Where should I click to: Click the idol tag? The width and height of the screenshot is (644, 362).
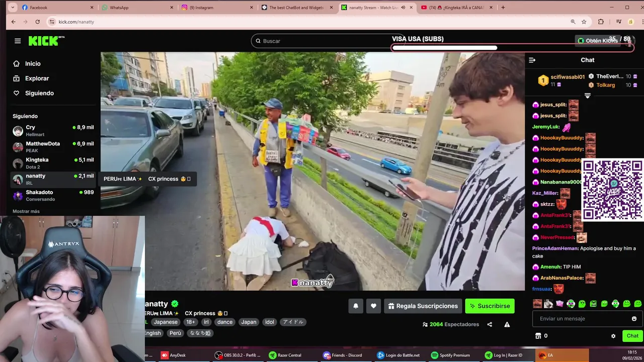tap(270, 322)
